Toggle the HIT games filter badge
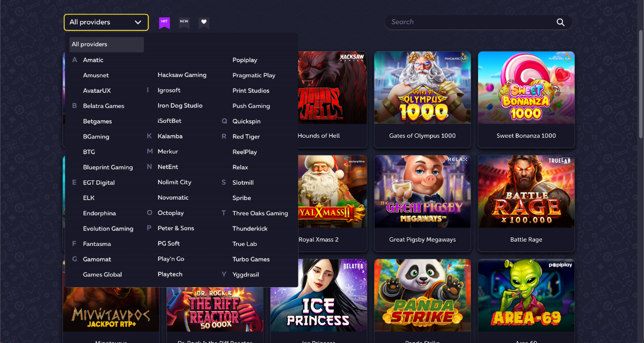 point(164,23)
